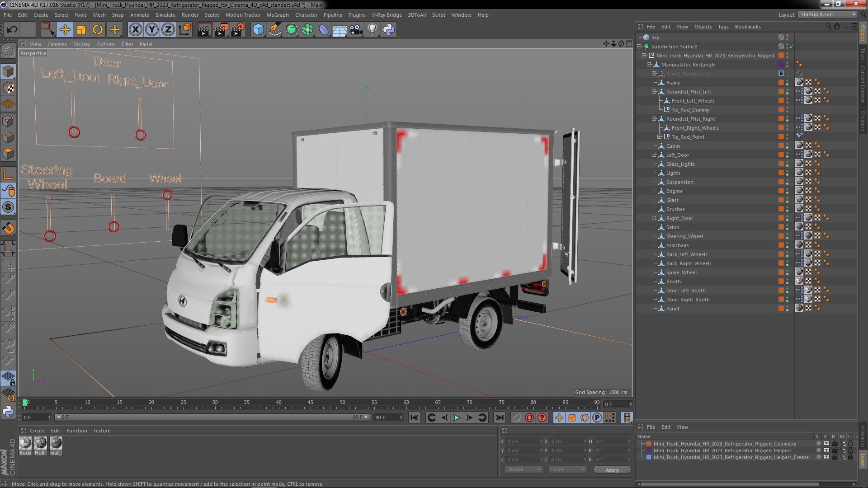
Task: Select the Move tool in top toolbar
Action: [x=65, y=30]
